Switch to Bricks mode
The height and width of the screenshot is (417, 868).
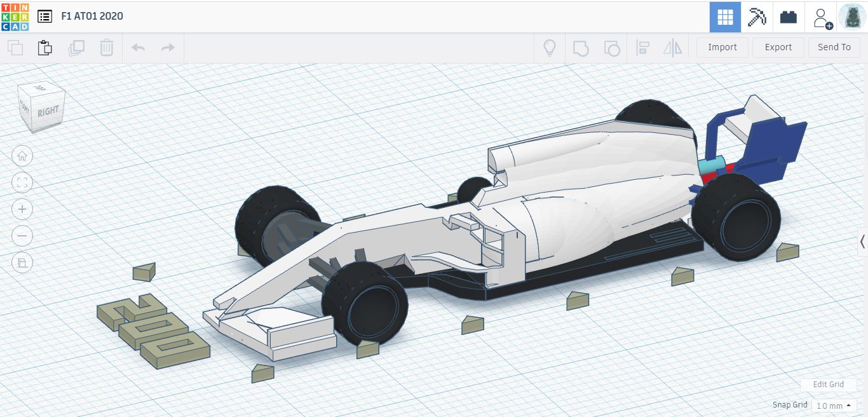(x=789, y=17)
